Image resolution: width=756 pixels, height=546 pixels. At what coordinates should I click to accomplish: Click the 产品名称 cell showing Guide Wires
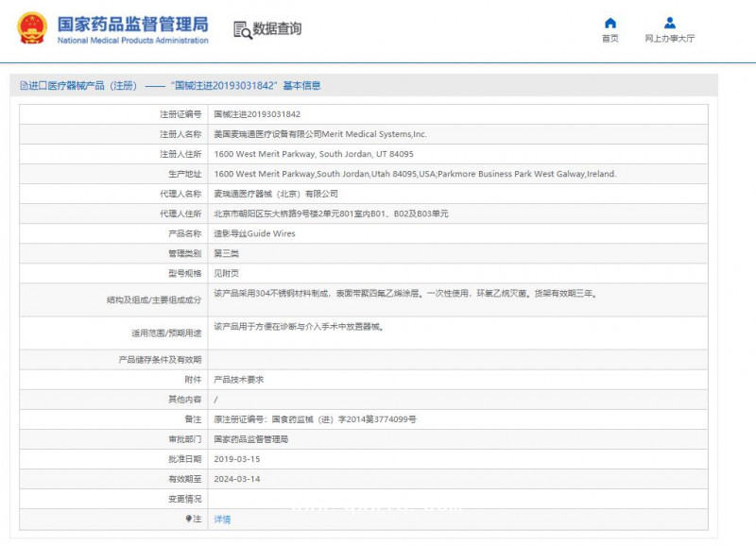tap(257, 232)
